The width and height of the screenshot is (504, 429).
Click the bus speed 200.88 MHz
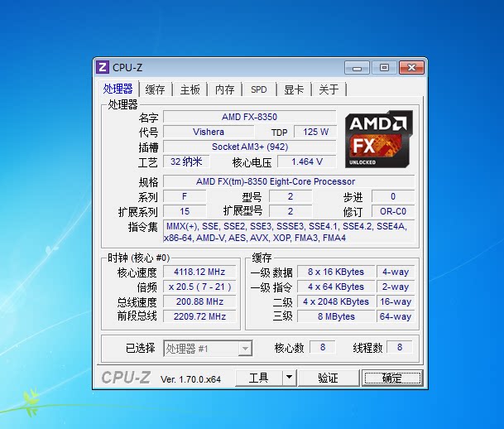pyautogui.click(x=199, y=301)
